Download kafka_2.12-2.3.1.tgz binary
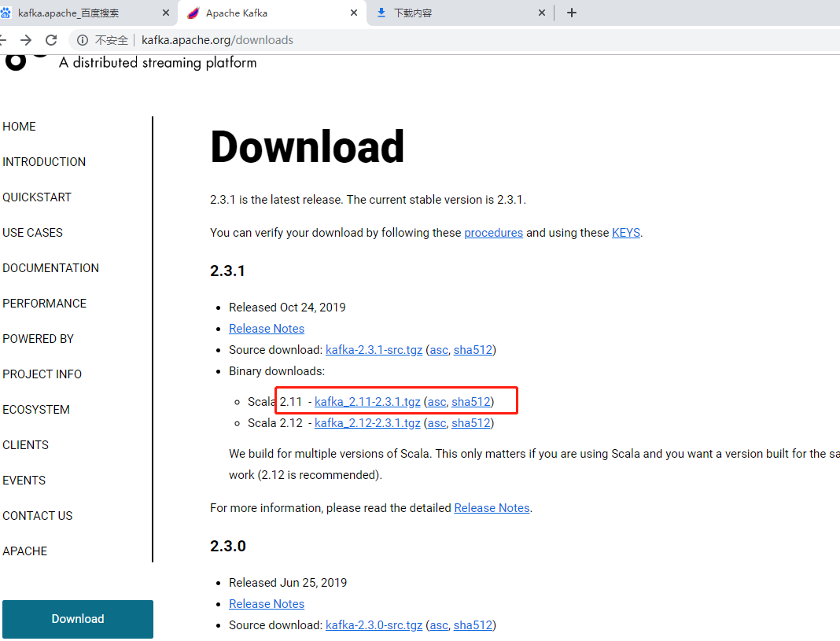 click(x=367, y=423)
